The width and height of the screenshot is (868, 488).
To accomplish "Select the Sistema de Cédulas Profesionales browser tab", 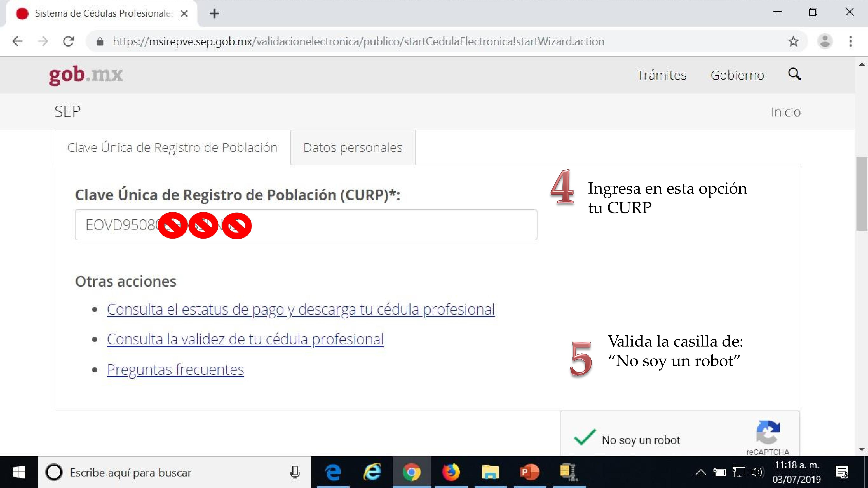I will click(102, 13).
